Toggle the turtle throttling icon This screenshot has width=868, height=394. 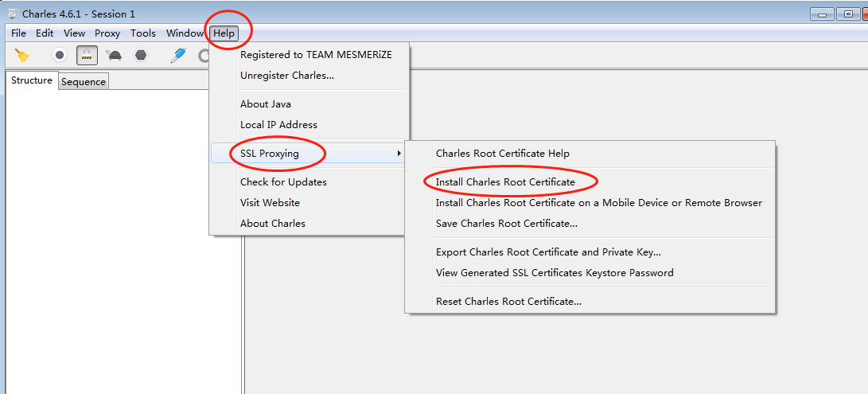pos(114,56)
